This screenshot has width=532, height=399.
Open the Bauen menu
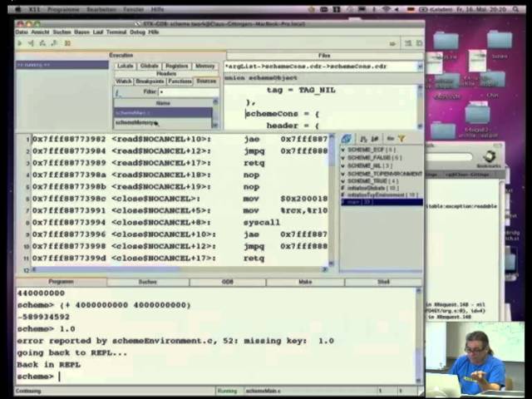point(81,32)
